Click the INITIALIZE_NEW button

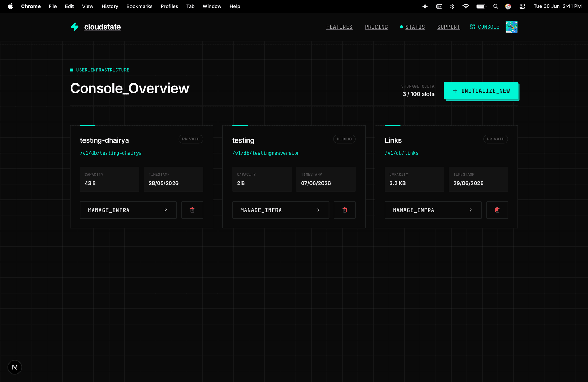481,91
